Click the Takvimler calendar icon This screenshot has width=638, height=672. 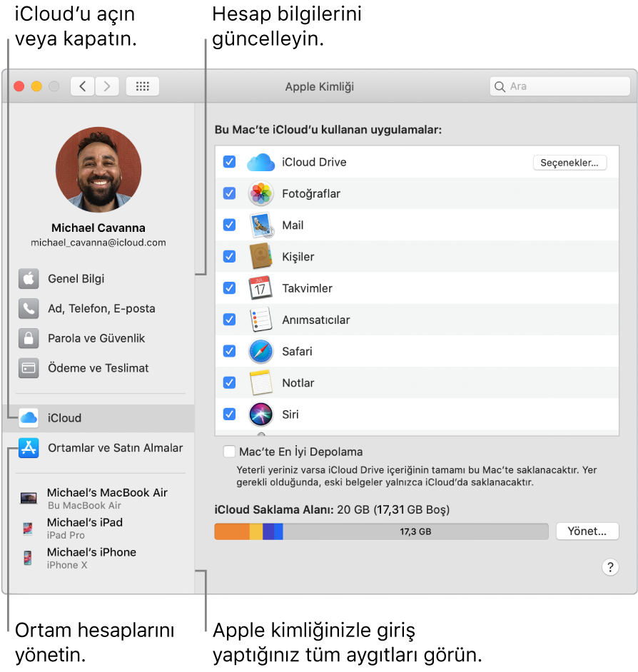coord(260,287)
